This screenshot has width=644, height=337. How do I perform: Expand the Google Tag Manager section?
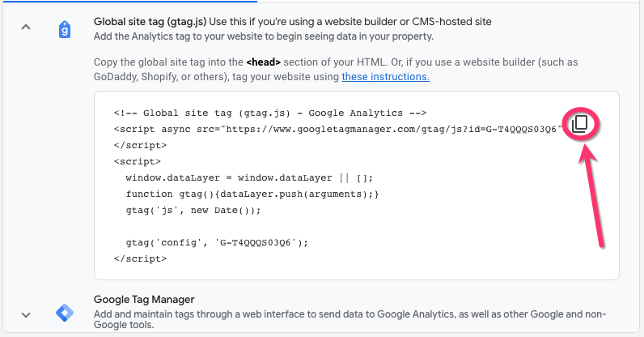pos(26,314)
